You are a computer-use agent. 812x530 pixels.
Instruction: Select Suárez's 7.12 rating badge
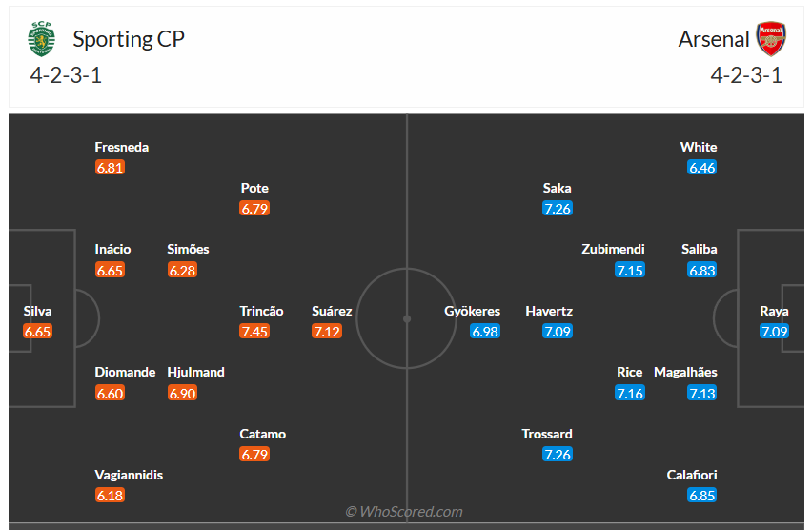(327, 332)
